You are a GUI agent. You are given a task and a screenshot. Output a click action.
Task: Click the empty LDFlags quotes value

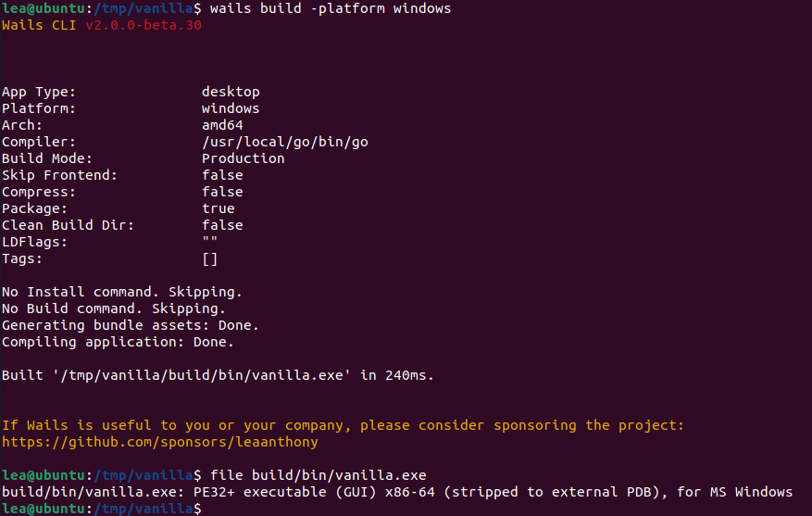pos(210,242)
